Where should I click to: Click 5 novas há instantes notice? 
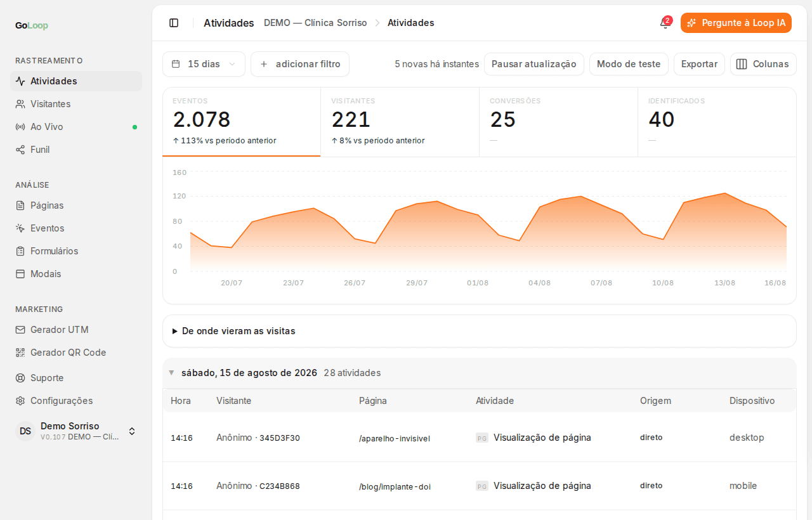(436, 64)
